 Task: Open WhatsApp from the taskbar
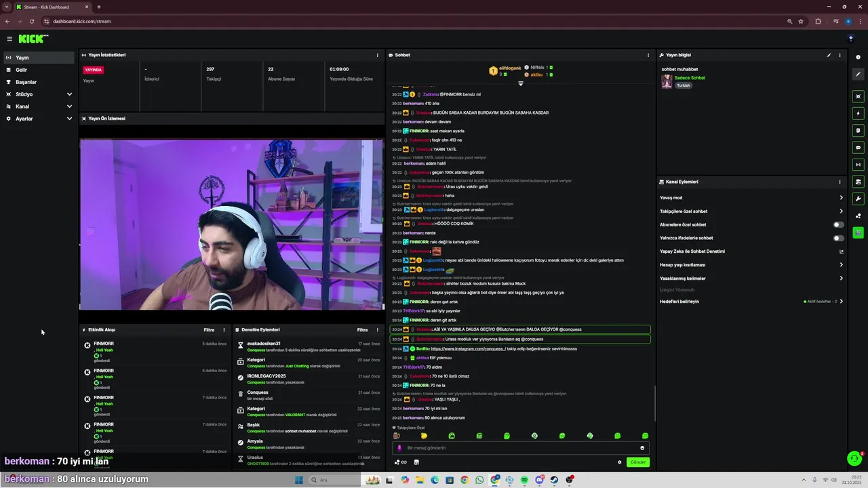479,480
